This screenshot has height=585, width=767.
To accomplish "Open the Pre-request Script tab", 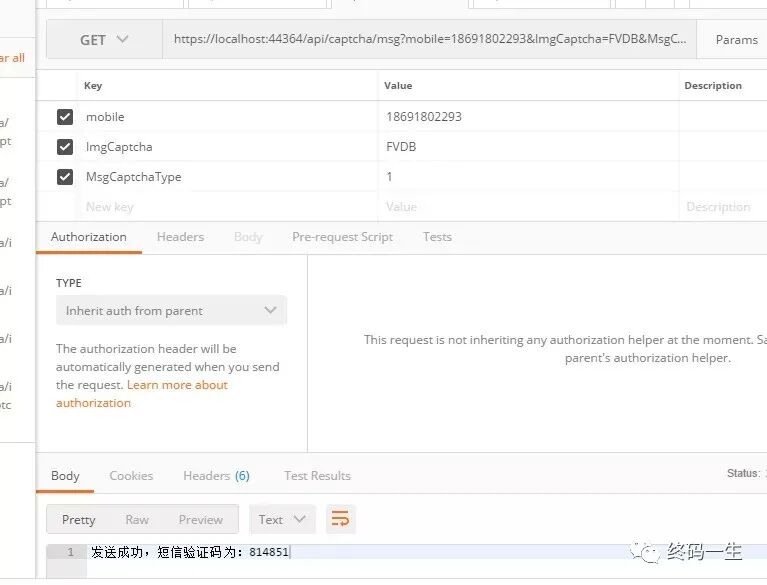I will click(x=342, y=237).
